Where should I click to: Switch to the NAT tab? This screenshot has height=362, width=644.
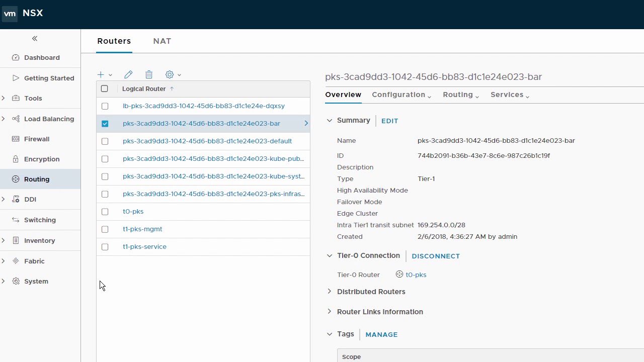[162, 41]
